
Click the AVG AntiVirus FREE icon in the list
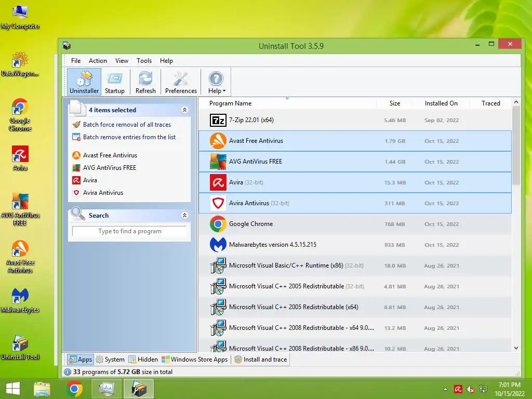[x=218, y=162]
